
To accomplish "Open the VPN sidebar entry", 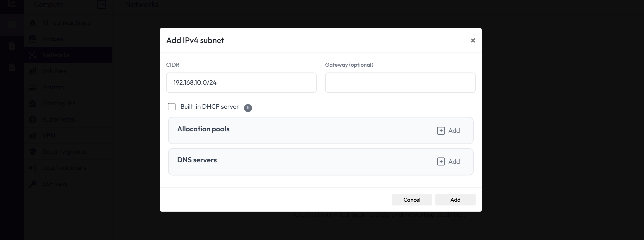I will tap(49, 136).
